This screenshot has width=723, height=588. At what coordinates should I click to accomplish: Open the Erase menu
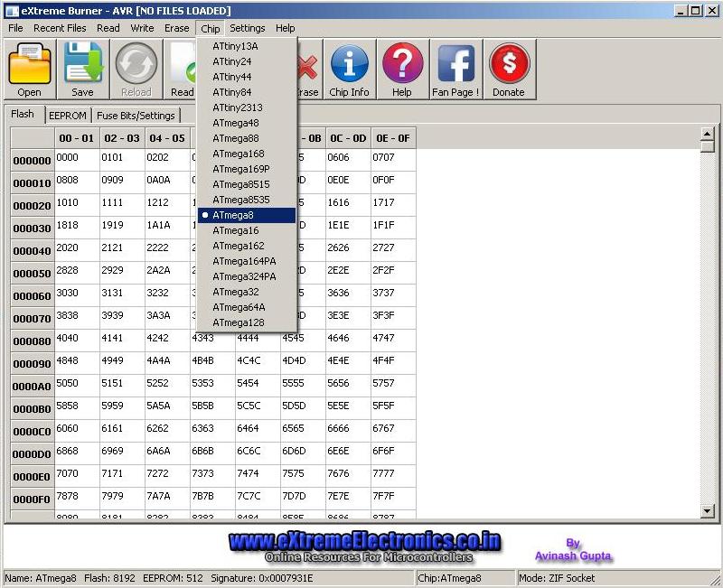click(177, 28)
